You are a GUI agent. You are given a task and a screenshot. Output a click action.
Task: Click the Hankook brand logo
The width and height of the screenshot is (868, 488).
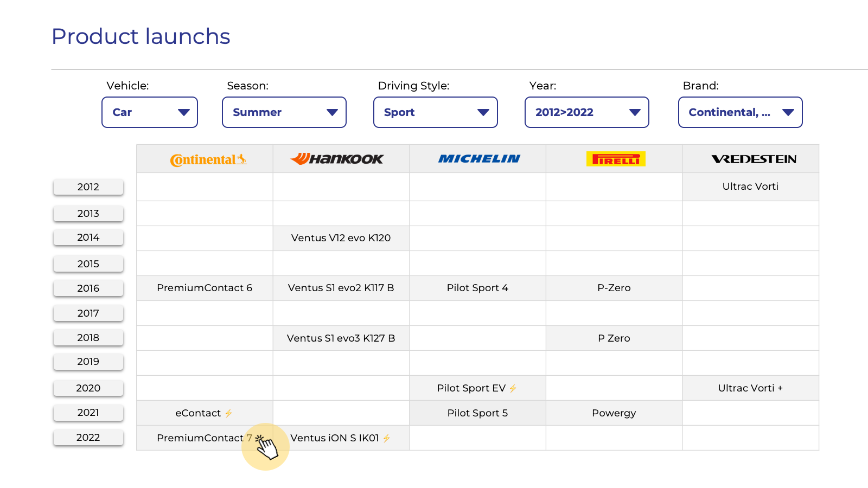337,159
